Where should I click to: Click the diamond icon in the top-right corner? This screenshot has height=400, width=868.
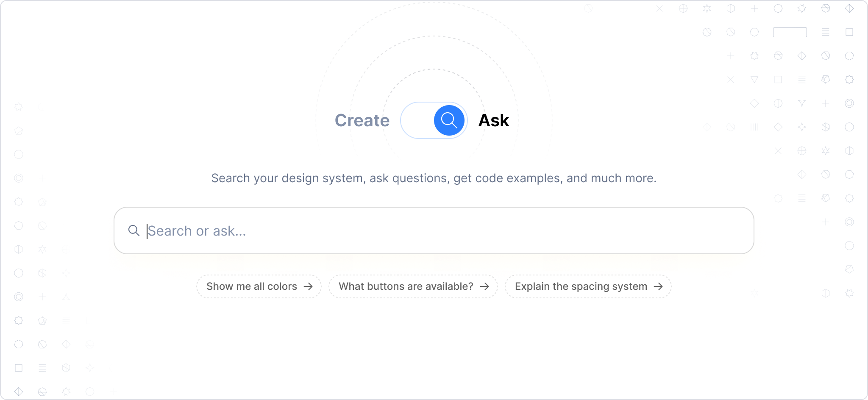pyautogui.click(x=849, y=8)
